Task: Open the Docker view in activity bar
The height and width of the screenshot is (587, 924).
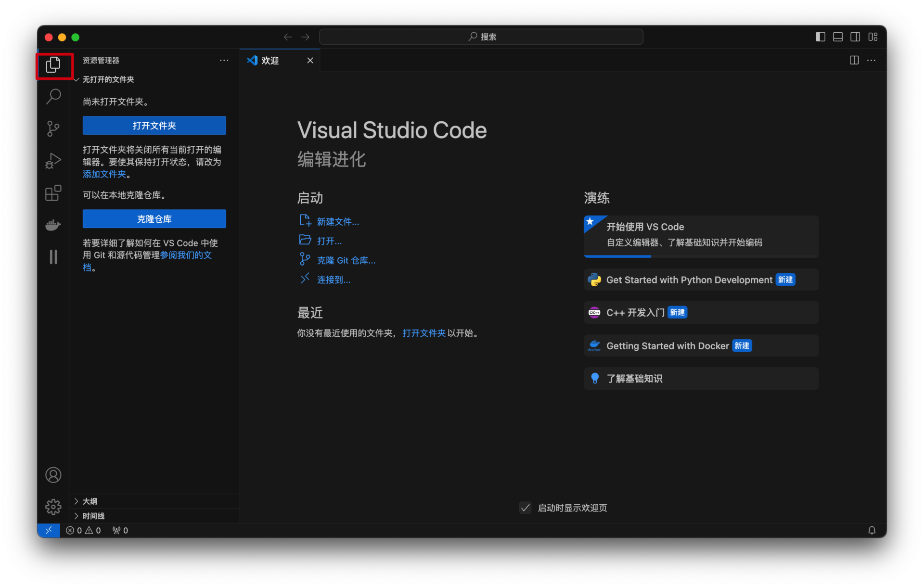Action: click(53, 225)
